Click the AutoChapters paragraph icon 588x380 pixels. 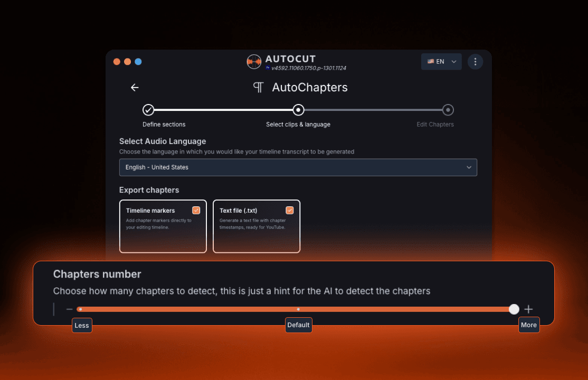tap(258, 88)
